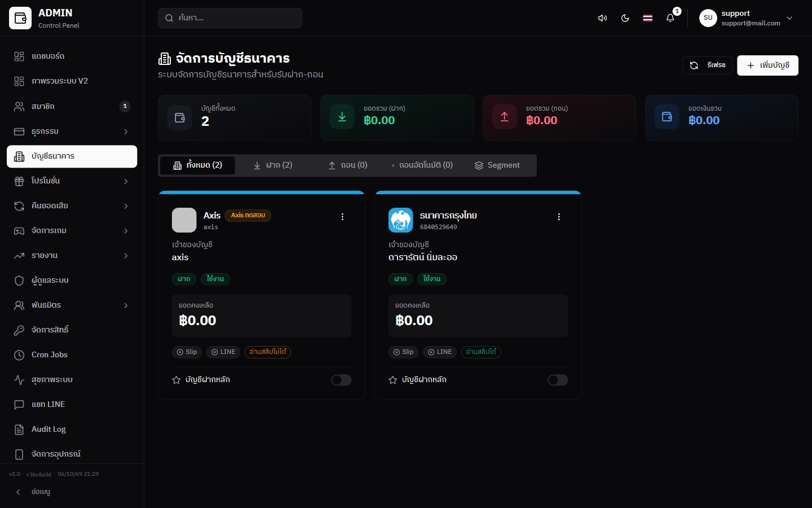Image resolution: width=812 pixels, height=508 pixels.
Task: Switch to the ฝาก (2) tab
Action: click(x=273, y=165)
